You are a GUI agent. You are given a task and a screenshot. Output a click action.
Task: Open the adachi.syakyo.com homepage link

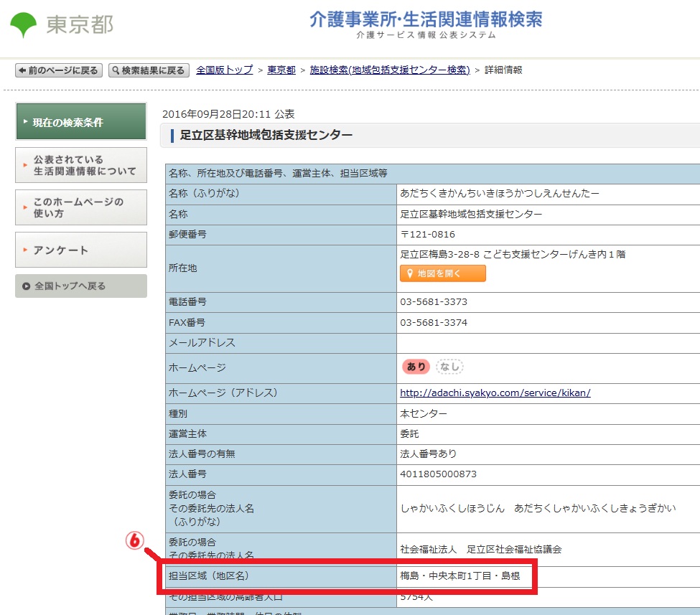coord(495,393)
